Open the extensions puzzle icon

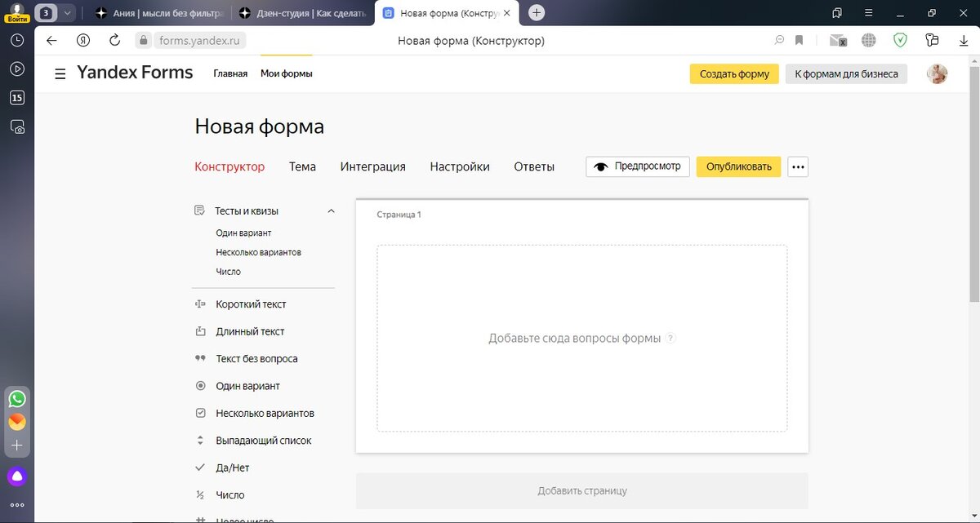click(x=932, y=41)
